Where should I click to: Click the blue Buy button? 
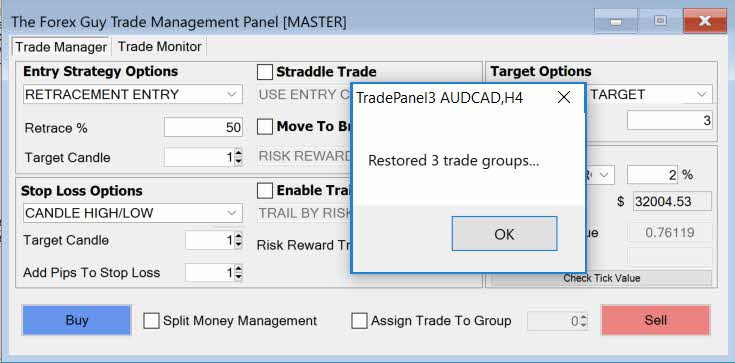coord(76,320)
